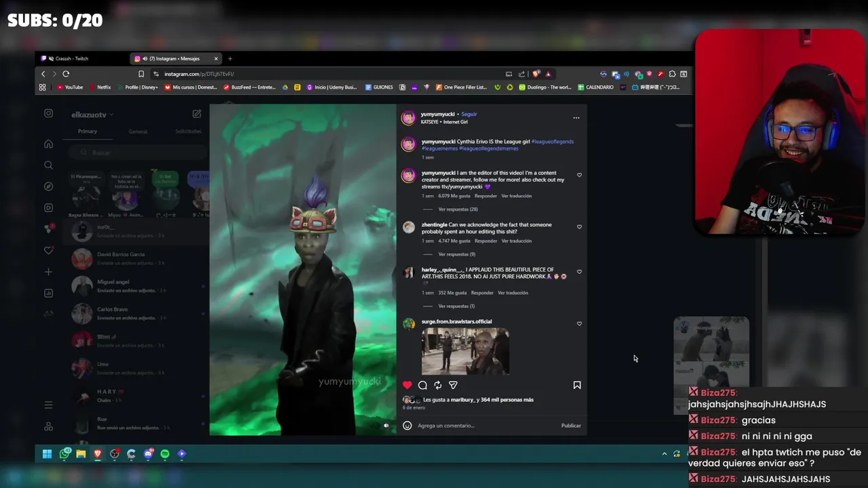Viewport: 868px width, 488px height.
Task: Go to Instagram Home icon
Action: (48, 144)
